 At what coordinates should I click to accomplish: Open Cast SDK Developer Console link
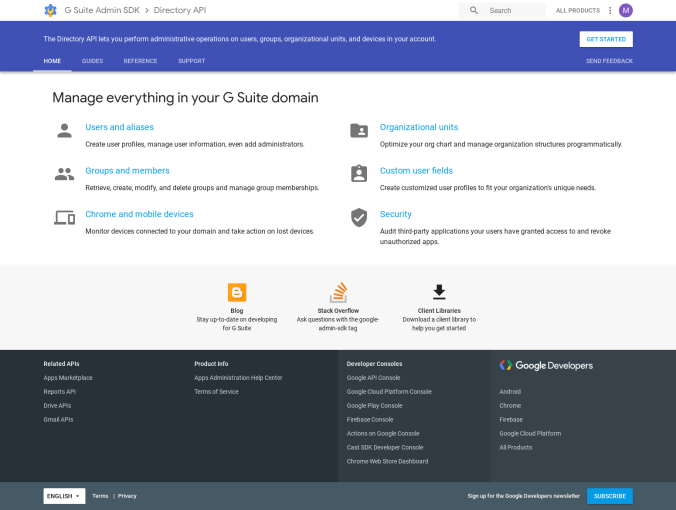pyautogui.click(x=385, y=447)
